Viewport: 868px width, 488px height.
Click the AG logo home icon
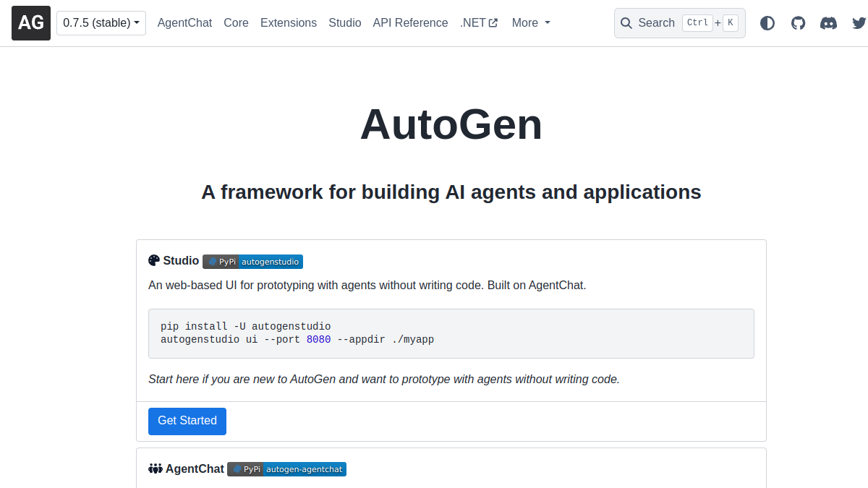click(31, 23)
